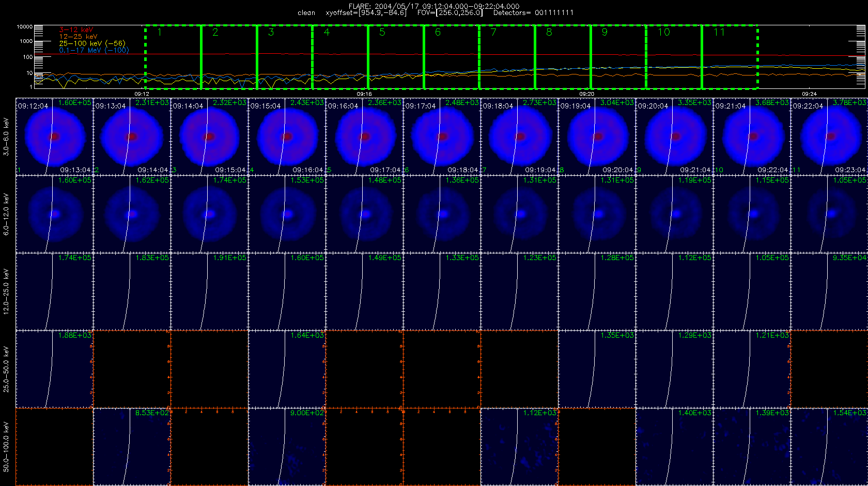Viewport: 868px width, 486px height.
Task: Select interval 4 in the lightcurve plot
Action: tap(340, 57)
